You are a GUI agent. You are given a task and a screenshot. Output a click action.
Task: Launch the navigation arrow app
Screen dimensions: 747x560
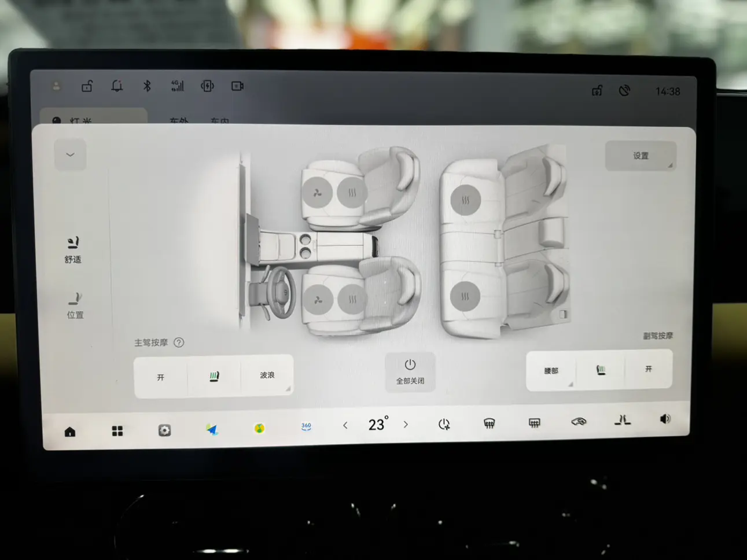click(x=212, y=429)
